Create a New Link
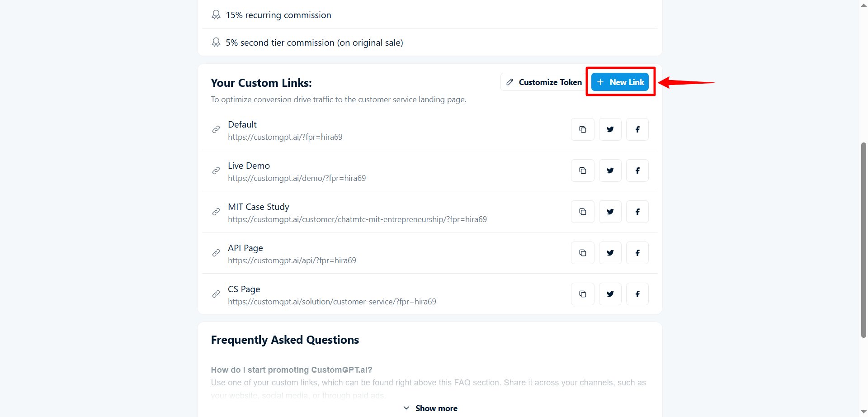This screenshot has width=868, height=417. click(620, 82)
